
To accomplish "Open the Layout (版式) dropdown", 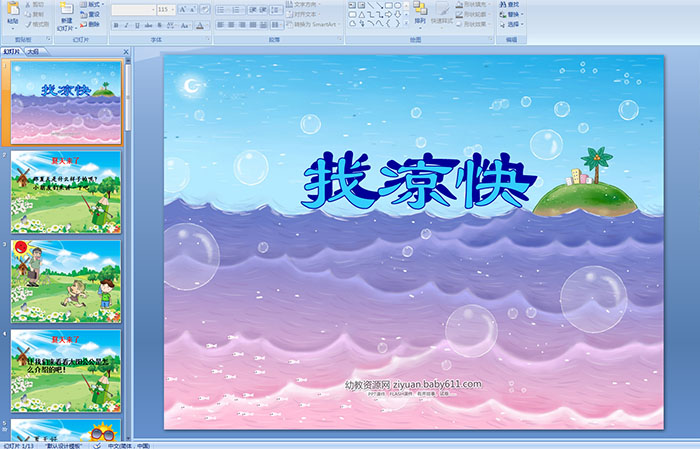I will click(92, 4).
